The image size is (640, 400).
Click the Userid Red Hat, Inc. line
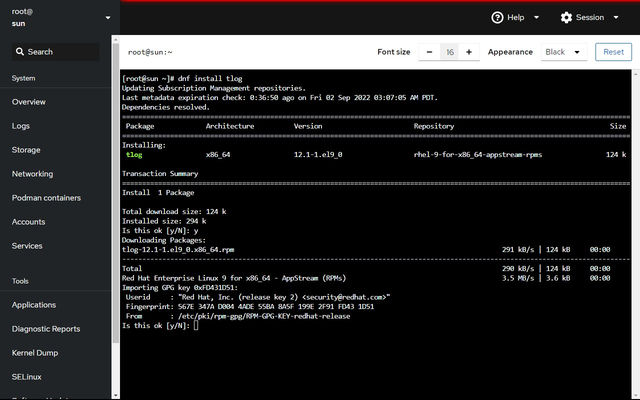pyautogui.click(x=258, y=297)
